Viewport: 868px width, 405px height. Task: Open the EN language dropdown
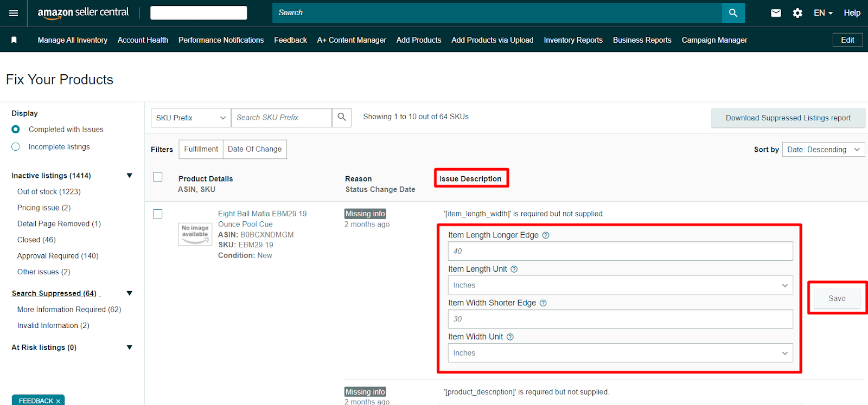(x=823, y=13)
